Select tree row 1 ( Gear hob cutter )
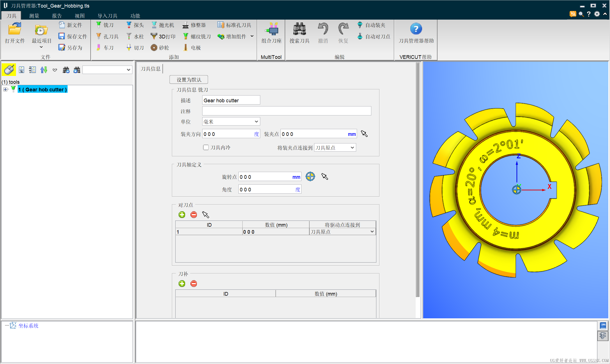 click(42, 89)
